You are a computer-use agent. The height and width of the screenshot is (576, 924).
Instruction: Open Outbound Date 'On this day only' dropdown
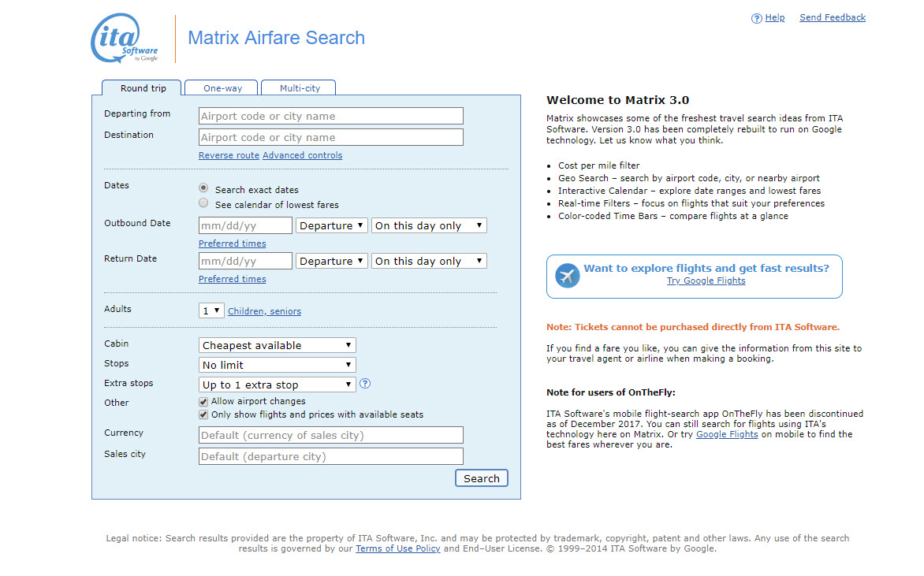[x=429, y=225]
